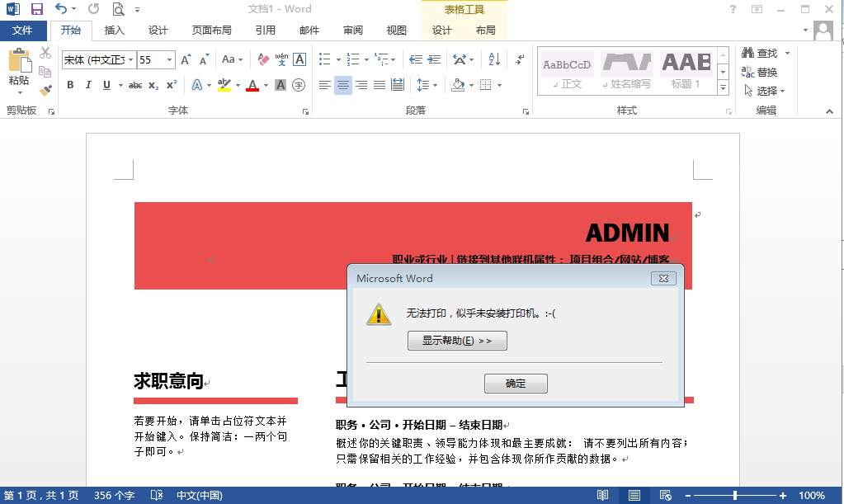This screenshot has width=844, height=504.
Task: Click the Find (查找) binoculars icon
Action: tap(747, 53)
